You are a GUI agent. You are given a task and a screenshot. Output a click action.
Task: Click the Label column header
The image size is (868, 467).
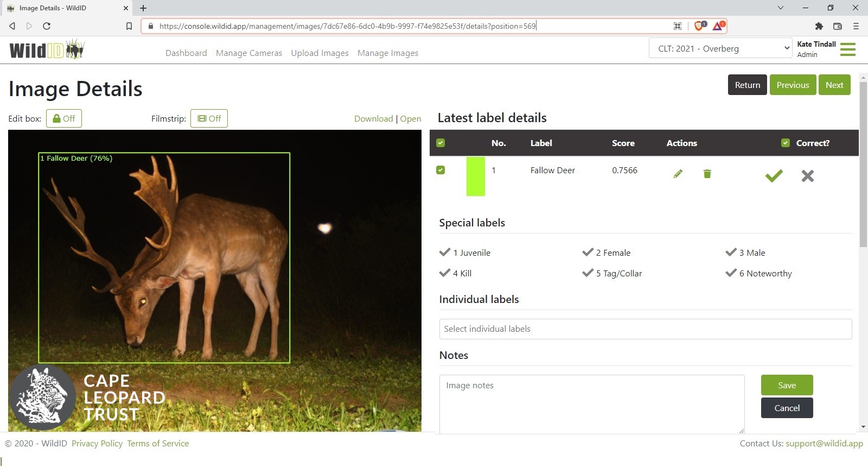[x=541, y=143]
